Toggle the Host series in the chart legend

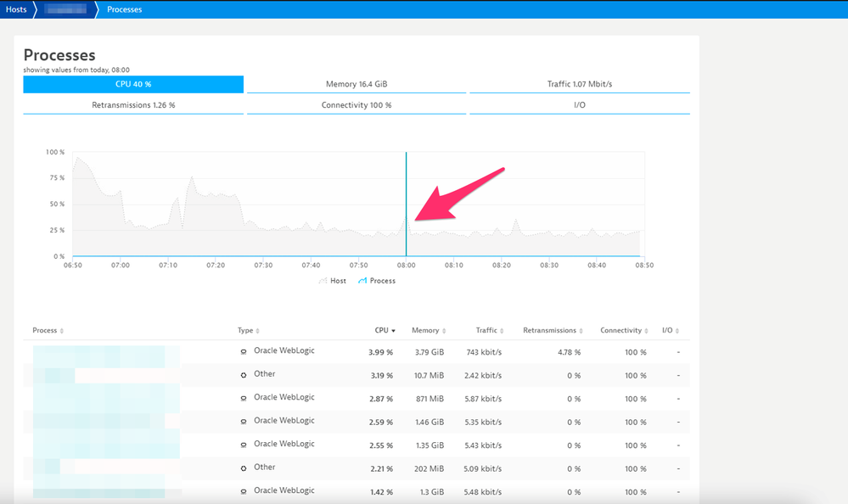click(x=332, y=281)
